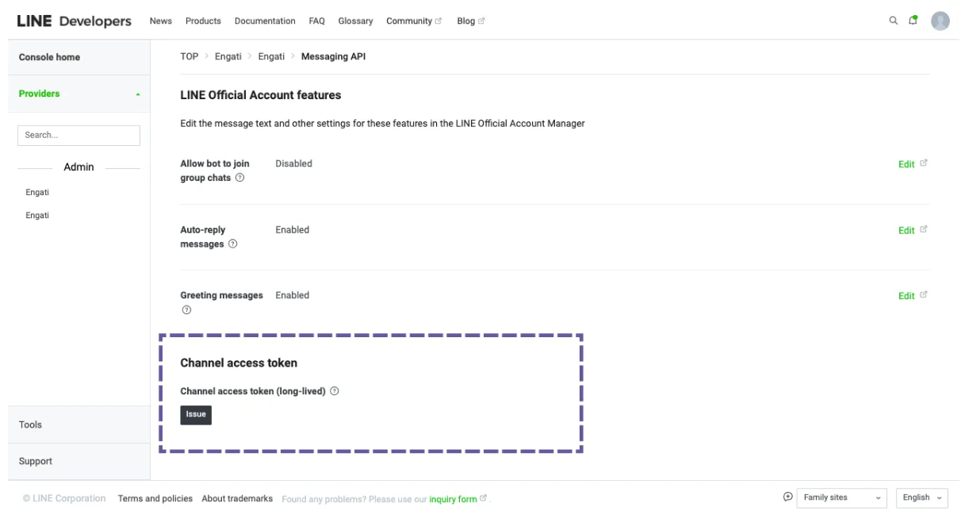Screen dimensions: 980x530
Task: Open the user profile avatar
Action: [x=940, y=21]
